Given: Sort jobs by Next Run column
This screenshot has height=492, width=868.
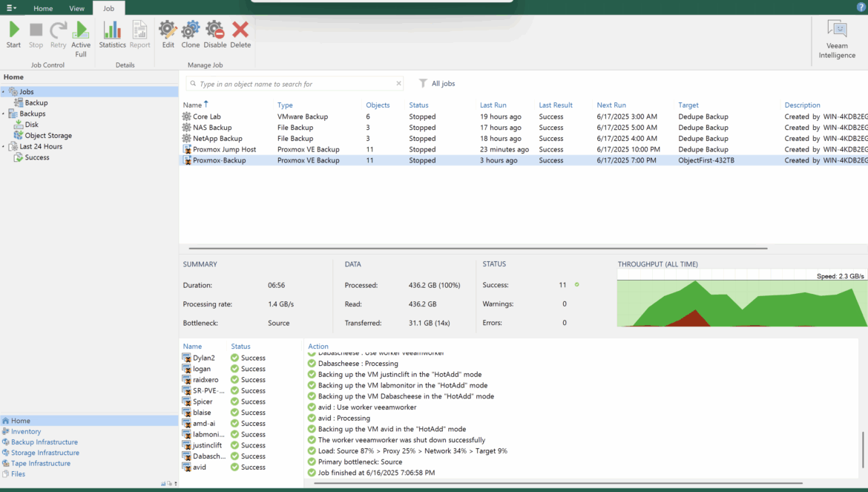Looking at the screenshot, I should click(611, 105).
